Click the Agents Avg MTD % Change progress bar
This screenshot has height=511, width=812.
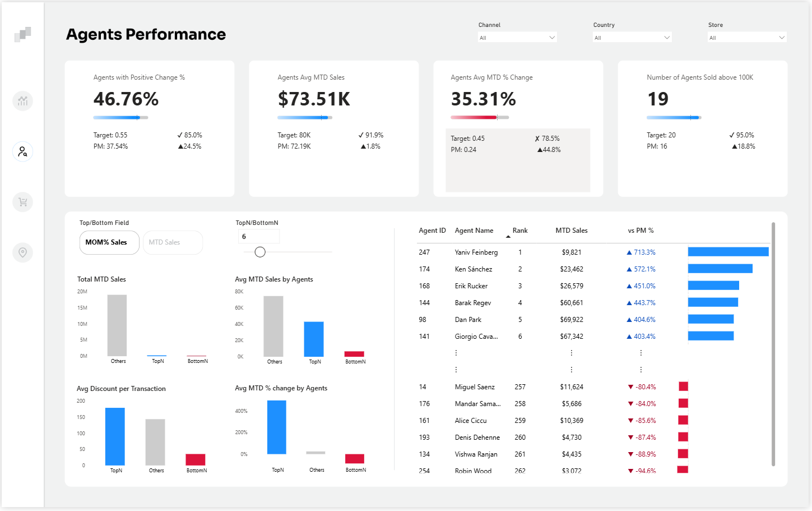point(480,117)
